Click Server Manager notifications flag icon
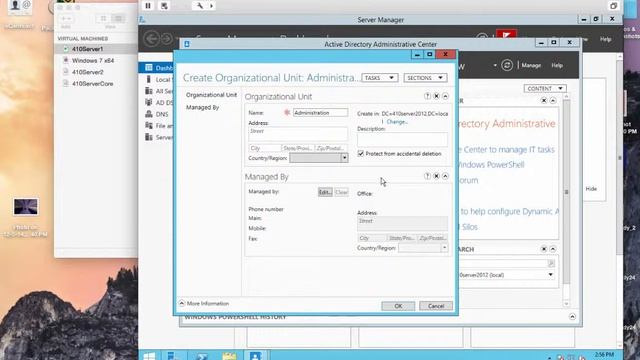This screenshot has height=360, width=640. [507, 36]
